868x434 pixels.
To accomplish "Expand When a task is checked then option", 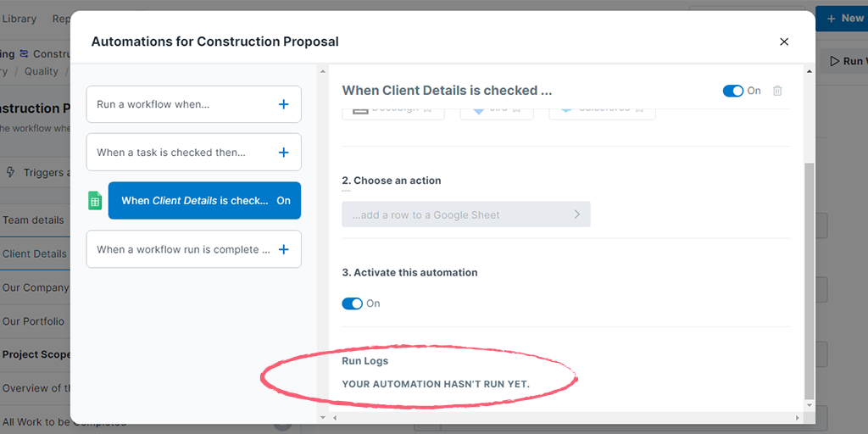I will [x=194, y=153].
